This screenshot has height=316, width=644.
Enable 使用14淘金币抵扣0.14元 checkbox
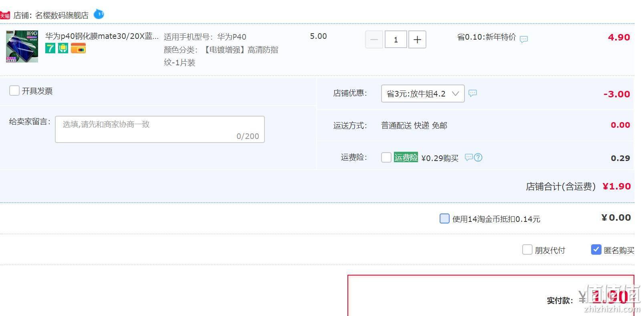(444, 218)
